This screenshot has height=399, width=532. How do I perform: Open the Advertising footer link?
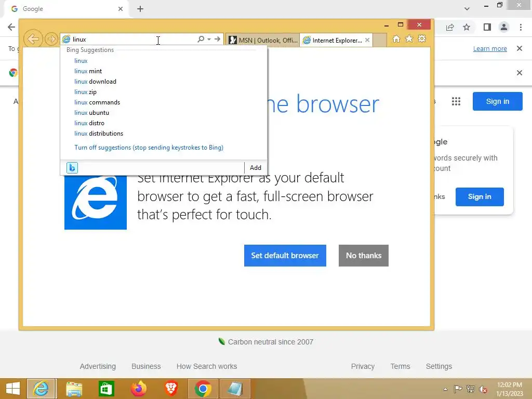point(98,366)
